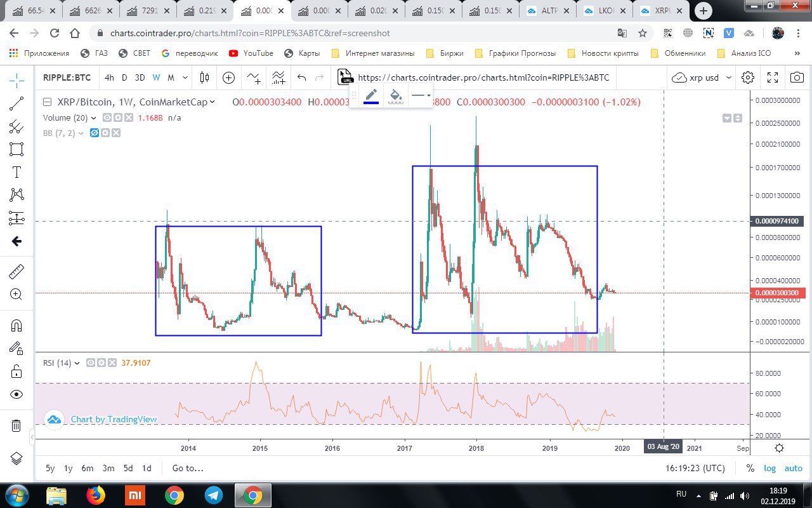812x508 pixels.
Task: Expand the XRP/Bitcoin CoinMarketCap legend chevron
Action: (x=212, y=102)
